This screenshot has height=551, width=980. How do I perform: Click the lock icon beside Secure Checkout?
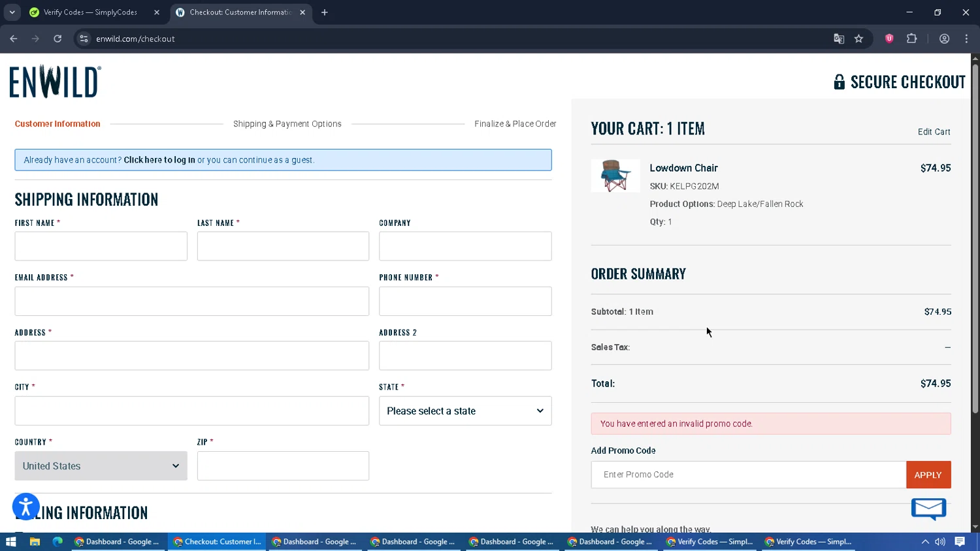[x=839, y=82]
